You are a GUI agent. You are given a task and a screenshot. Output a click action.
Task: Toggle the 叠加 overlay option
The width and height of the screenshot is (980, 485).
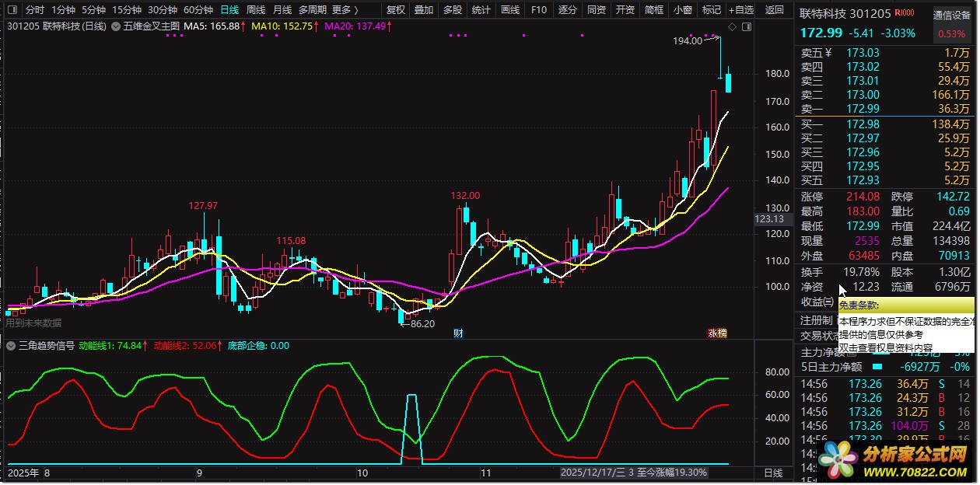pos(424,10)
